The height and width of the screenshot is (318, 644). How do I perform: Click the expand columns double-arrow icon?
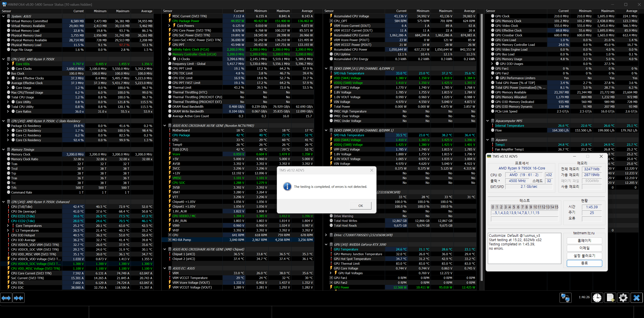click(6, 298)
